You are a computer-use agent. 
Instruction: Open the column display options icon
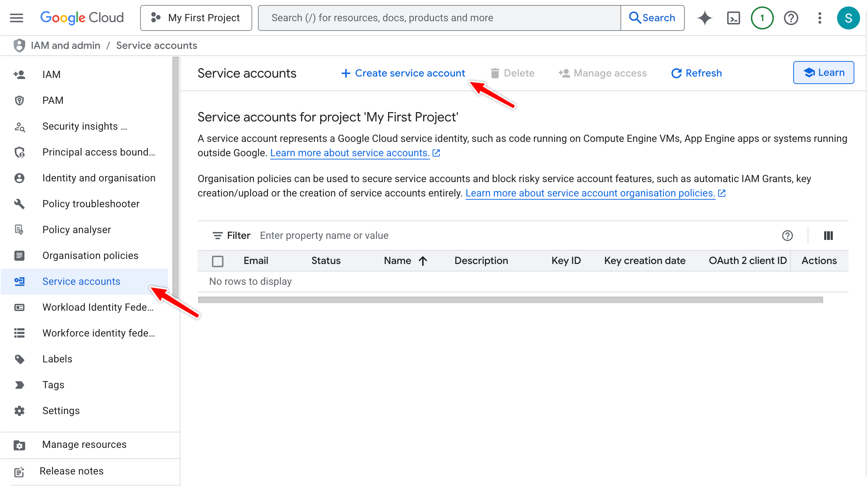click(828, 236)
